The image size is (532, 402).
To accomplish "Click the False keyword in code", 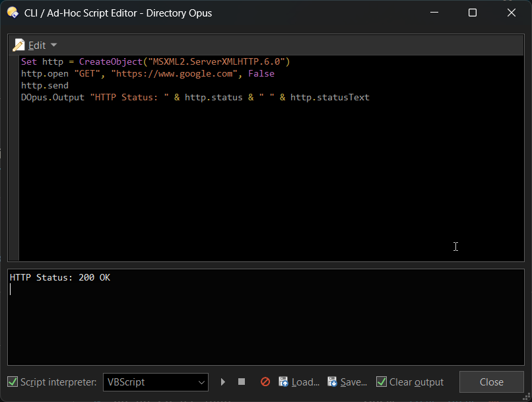I will [261, 74].
